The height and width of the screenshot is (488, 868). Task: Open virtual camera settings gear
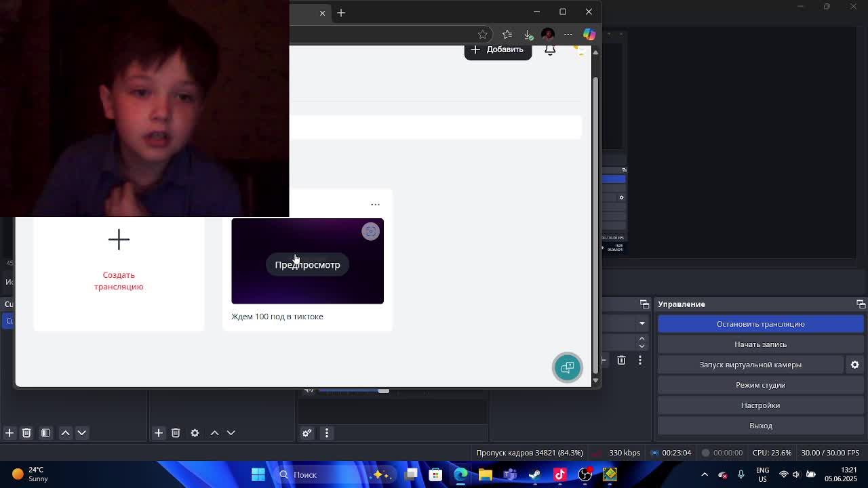click(x=854, y=365)
